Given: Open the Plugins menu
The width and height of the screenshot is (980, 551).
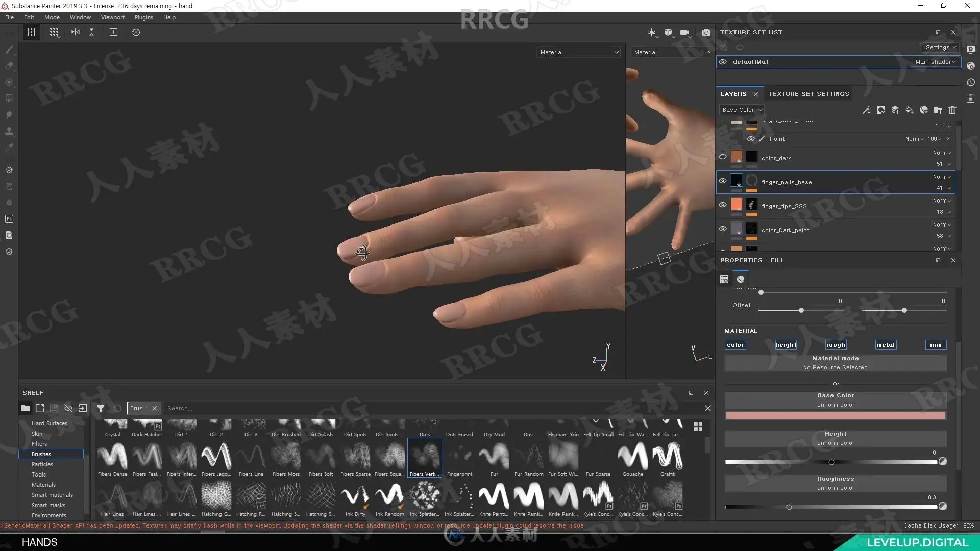Looking at the screenshot, I should pos(144,17).
